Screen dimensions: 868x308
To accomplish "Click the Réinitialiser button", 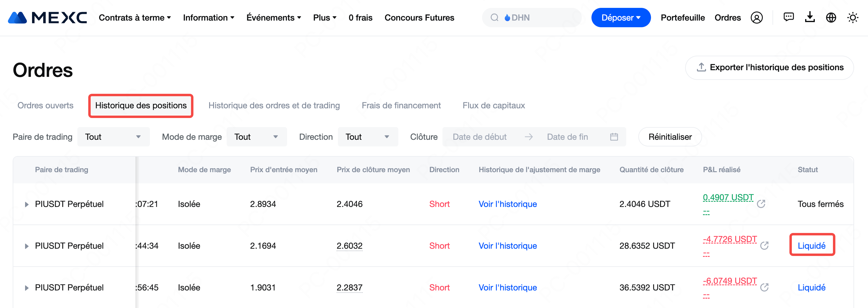I will click(670, 137).
